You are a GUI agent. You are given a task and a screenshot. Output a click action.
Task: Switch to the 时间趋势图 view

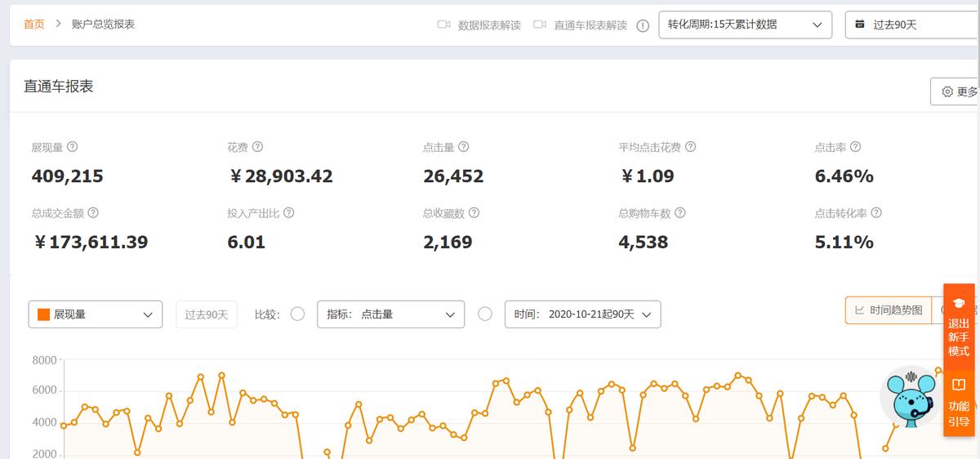pyautogui.click(x=889, y=310)
